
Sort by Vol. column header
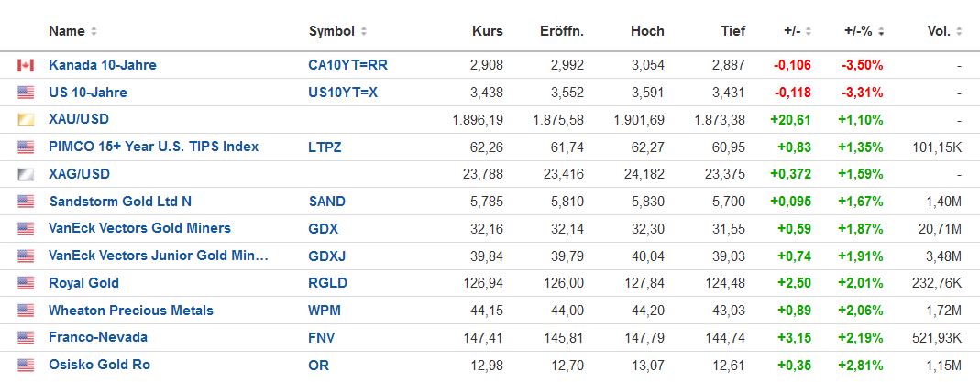(x=943, y=31)
